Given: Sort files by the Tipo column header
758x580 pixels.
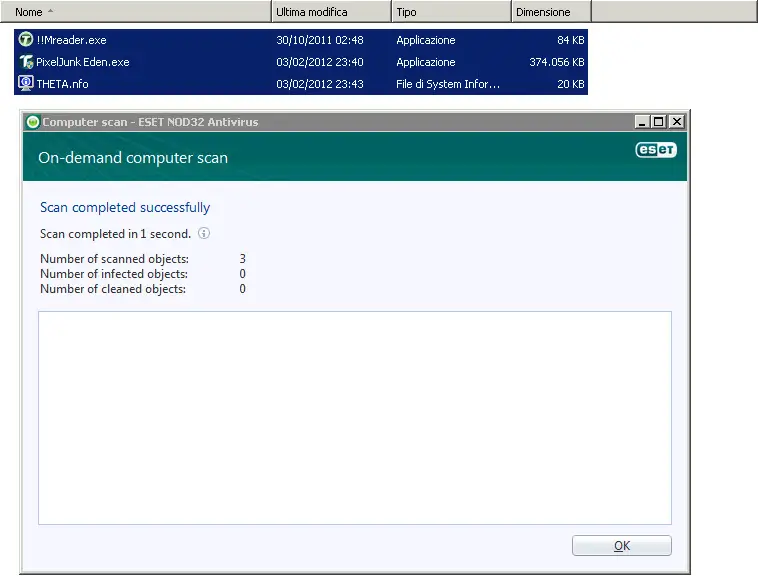Looking at the screenshot, I should click(452, 12).
